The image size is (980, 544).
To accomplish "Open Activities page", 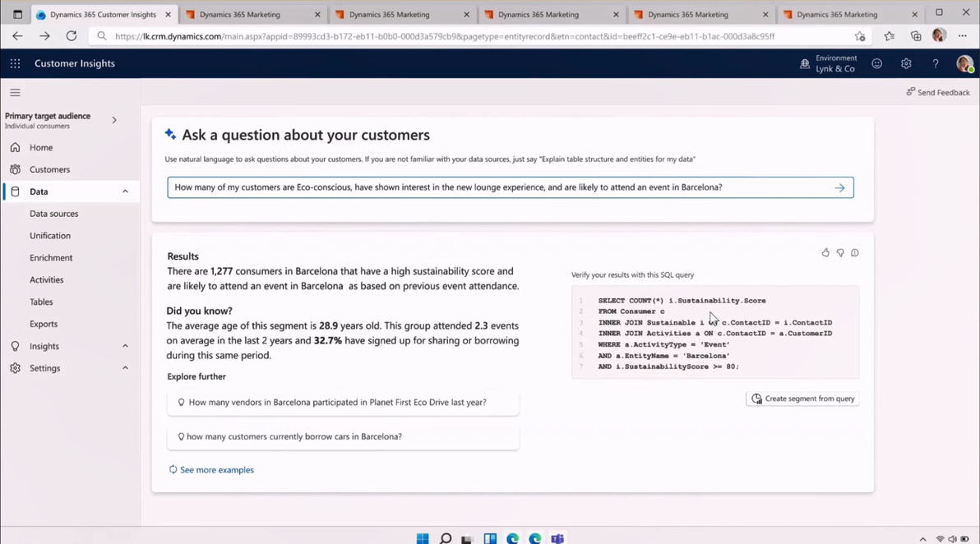I will coord(46,280).
